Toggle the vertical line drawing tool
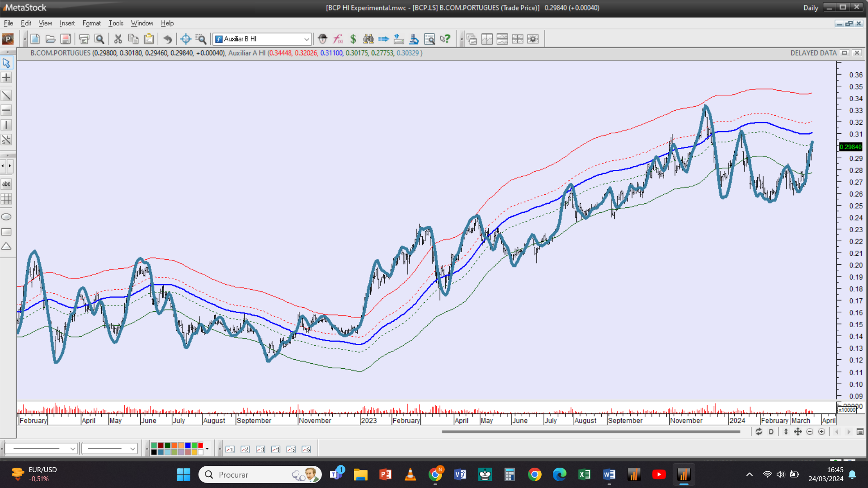 (x=6, y=125)
